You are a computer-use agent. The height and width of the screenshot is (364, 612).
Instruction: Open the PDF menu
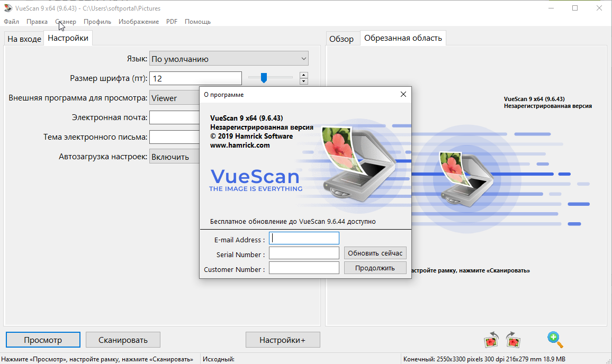(x=172, y=22)
